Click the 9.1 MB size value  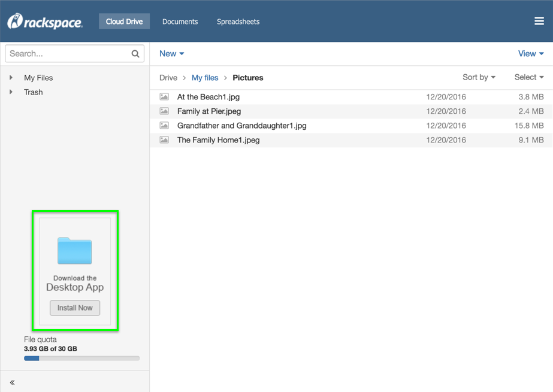click(531, 140)
